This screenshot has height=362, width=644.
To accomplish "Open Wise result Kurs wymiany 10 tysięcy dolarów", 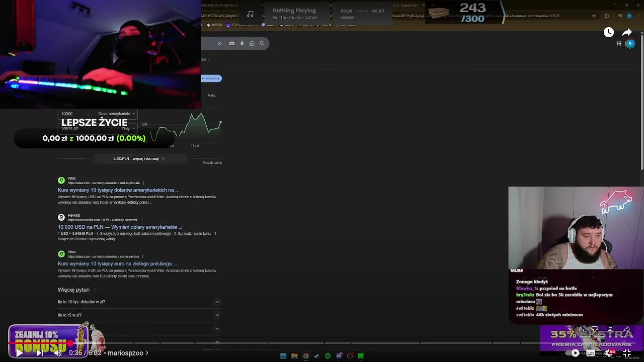I will pyautogui.click(x=118, y=190).
